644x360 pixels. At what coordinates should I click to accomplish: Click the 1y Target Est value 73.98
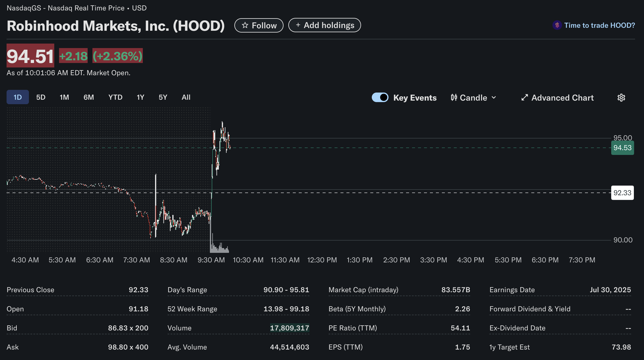point(621,347)
